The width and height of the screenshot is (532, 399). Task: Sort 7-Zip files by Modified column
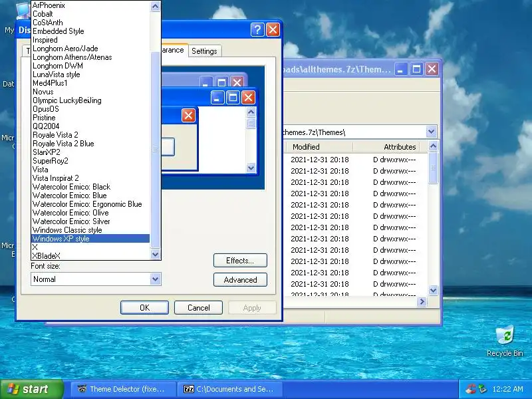319,147
